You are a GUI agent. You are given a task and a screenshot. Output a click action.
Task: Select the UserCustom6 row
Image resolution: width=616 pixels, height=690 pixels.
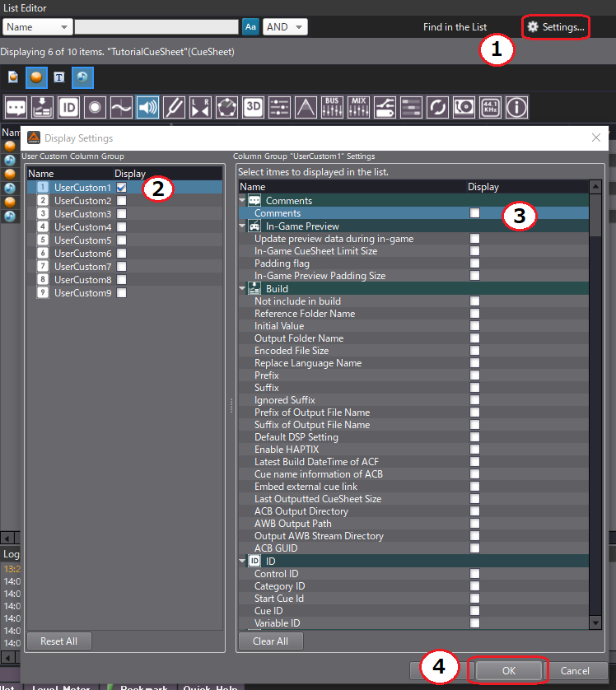[125, 254]
